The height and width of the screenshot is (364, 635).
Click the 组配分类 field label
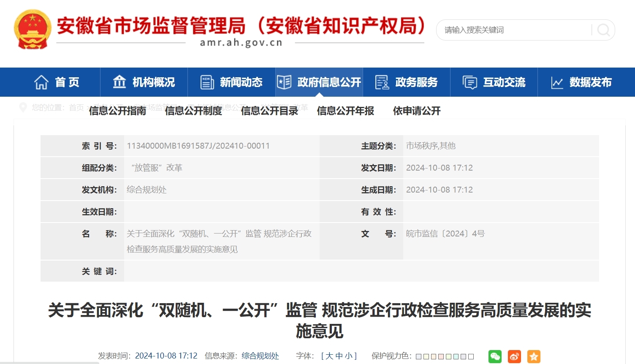[x=99, y=168]
